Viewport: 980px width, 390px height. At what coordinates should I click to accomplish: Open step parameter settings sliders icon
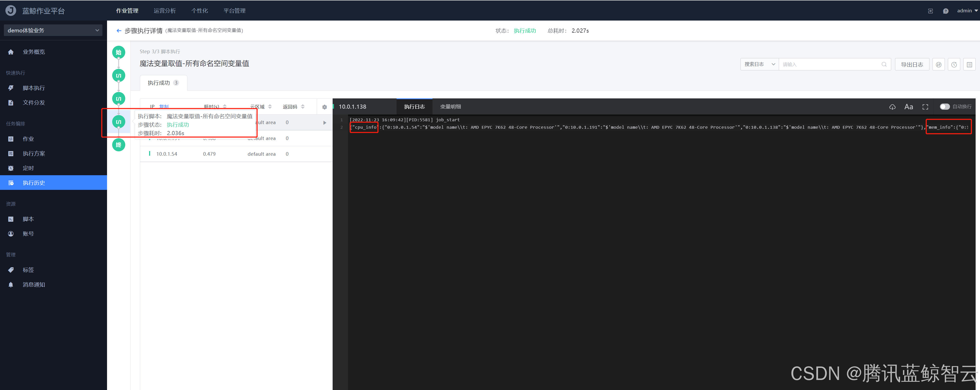938,65
